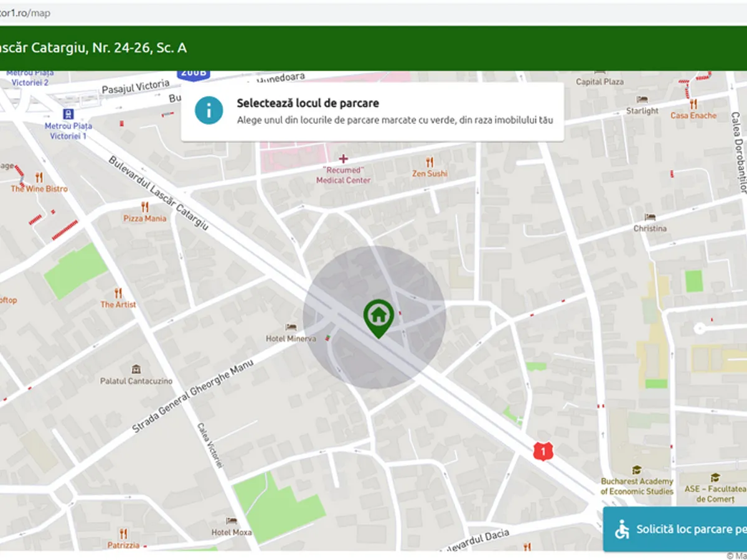Click the Patrizzia restaurant icon

(x=123, y=533)
